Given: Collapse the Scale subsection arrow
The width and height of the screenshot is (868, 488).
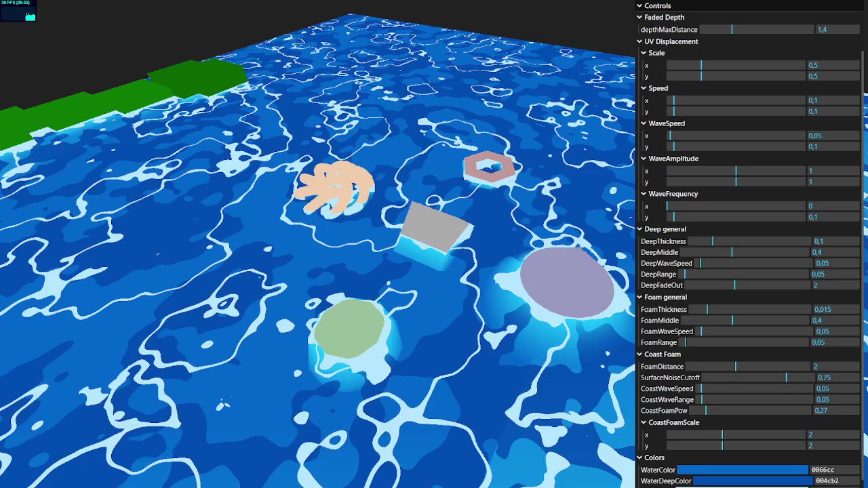Looking at the screenshot, I should (x=643, y=53).
